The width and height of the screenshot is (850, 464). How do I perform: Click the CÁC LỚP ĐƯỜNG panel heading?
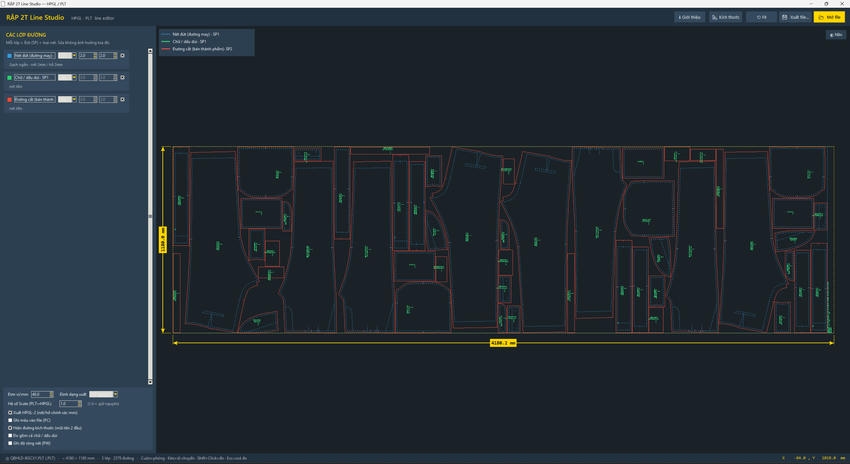[26, 35]
